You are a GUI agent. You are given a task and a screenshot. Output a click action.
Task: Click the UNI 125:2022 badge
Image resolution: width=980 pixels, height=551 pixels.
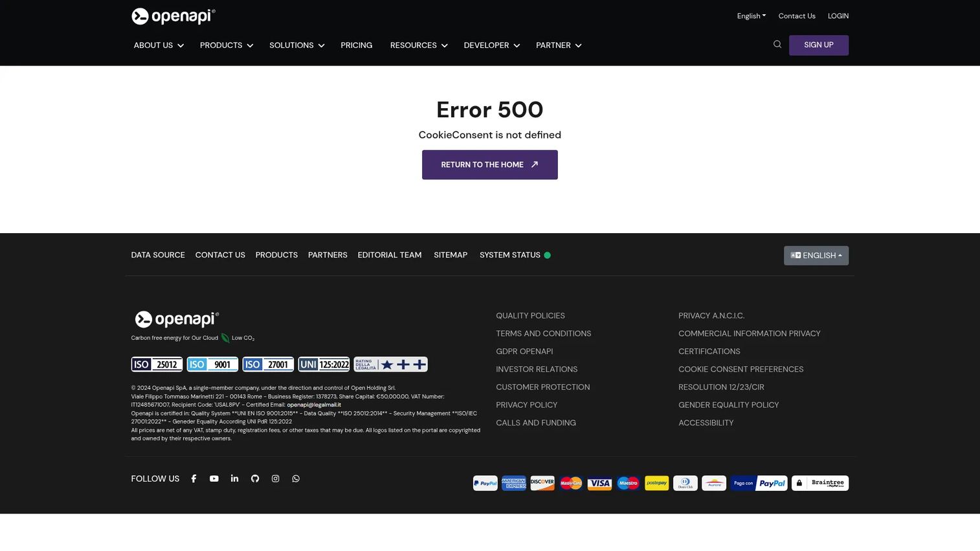coord(324,365)
